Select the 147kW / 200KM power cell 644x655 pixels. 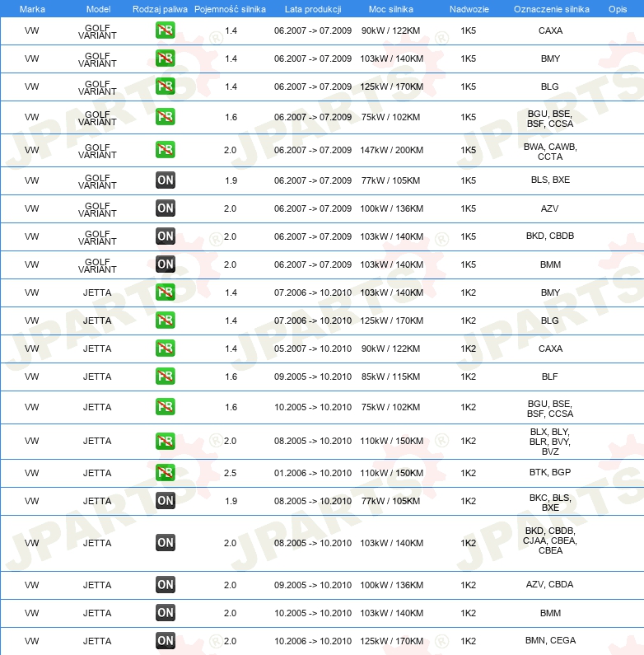(x=391, y=150)
